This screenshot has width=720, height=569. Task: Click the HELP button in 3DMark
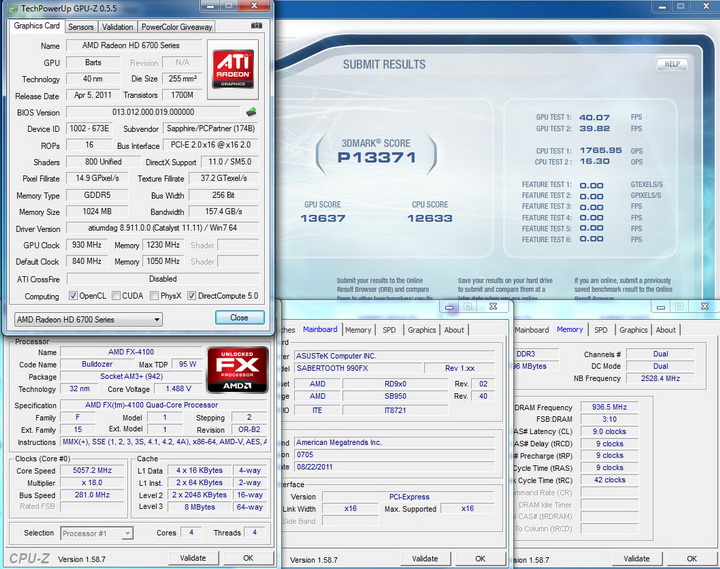672,64
